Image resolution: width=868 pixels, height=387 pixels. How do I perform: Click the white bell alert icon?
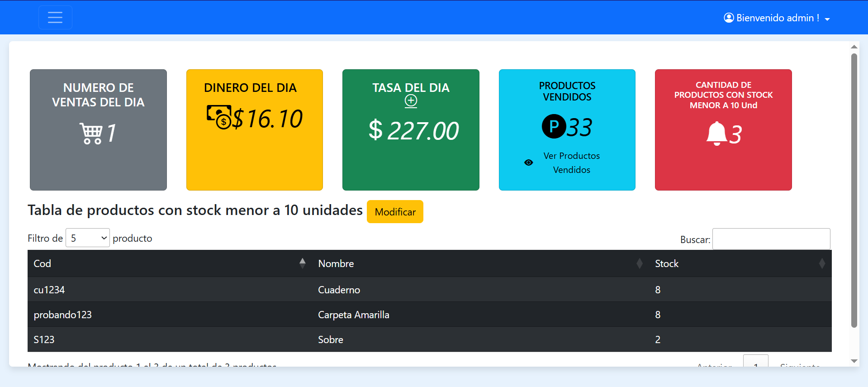pos(716,134)
